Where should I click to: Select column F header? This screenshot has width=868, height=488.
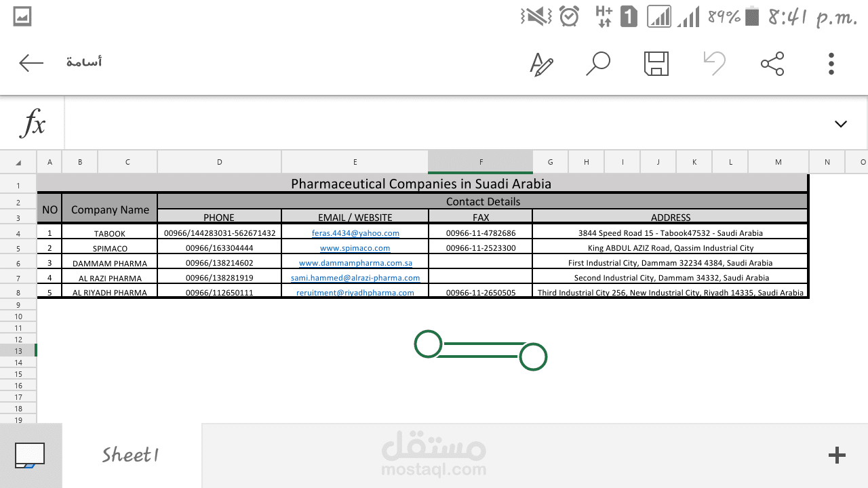(x=481, y=162)
